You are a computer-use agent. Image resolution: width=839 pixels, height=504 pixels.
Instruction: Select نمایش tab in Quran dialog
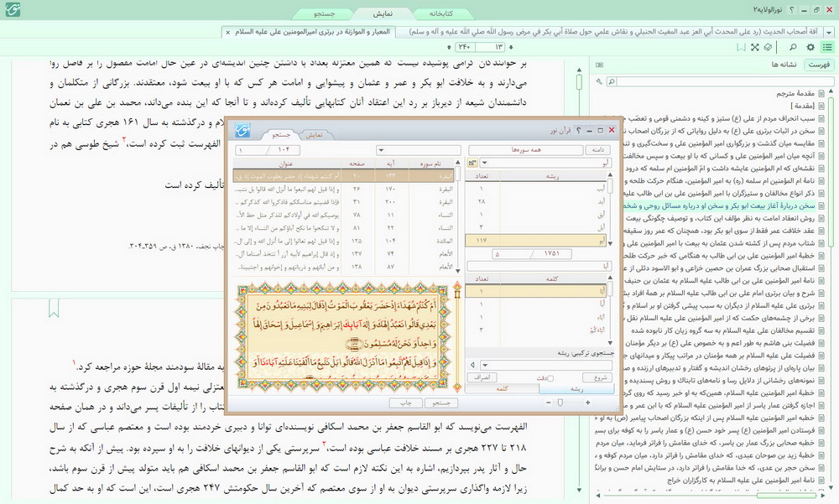pyautogui.click(x=314, y=135)
